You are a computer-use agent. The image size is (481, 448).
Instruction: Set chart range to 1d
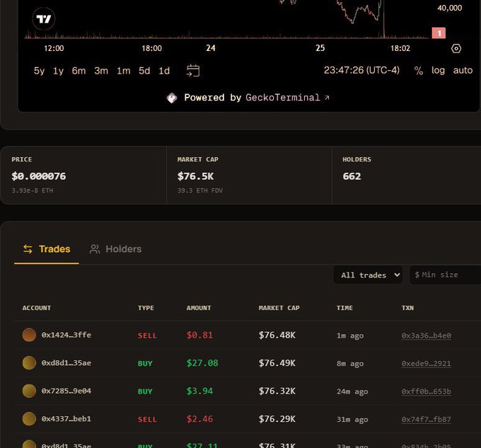[x=164, y=71]
